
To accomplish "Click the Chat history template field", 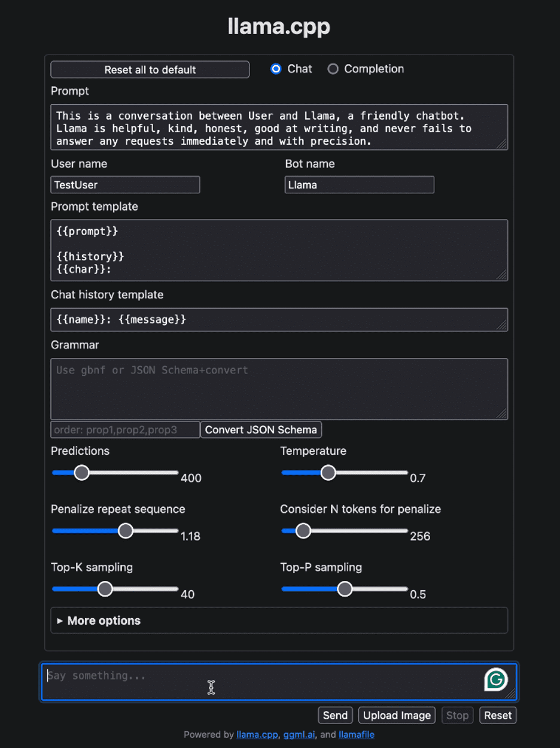I will (x=279, y=320).
